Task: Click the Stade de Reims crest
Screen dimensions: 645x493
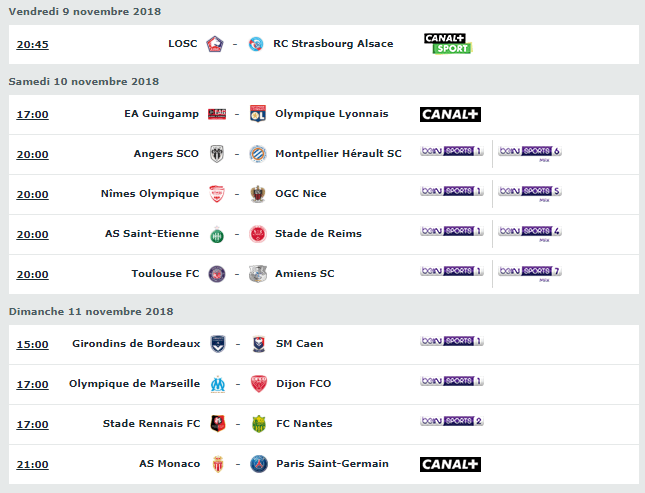Action: coord(258,234)
